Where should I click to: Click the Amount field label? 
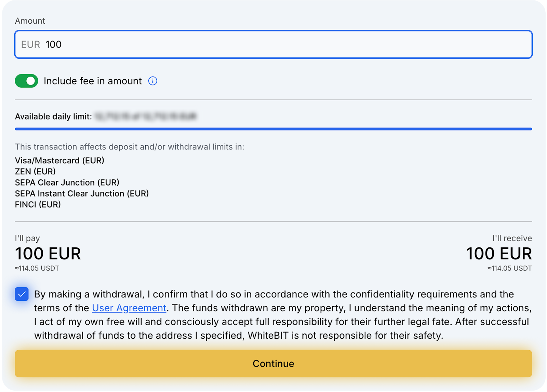pyautogui.click(x=30, y=21)
